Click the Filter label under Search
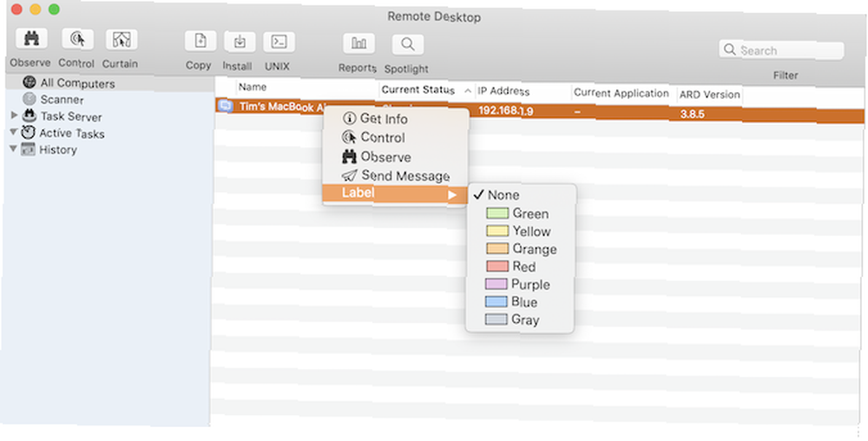The width and height of the screenshot is (868, 441). click(x=786, y=76)
